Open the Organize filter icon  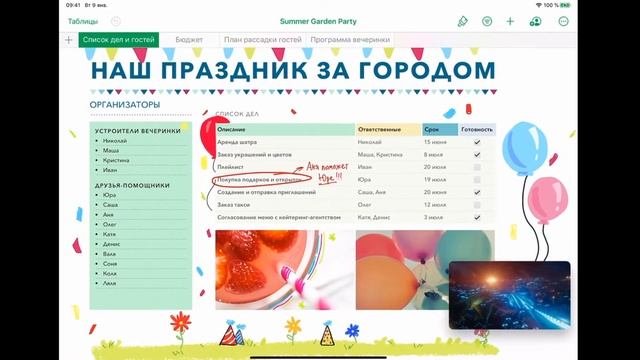[487, 21]
